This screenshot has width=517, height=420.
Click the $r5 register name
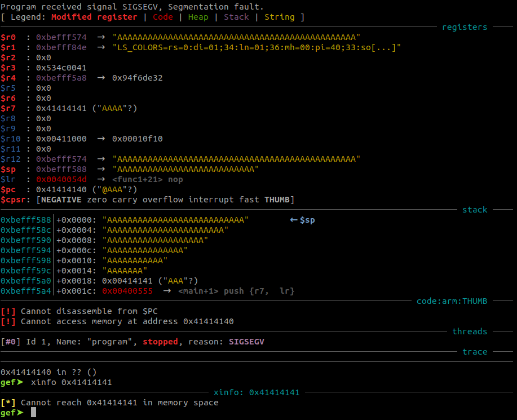coord(8,89)
